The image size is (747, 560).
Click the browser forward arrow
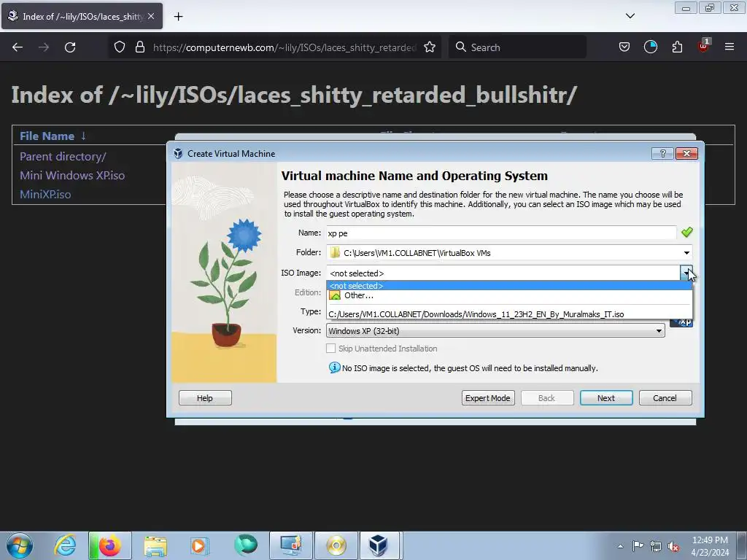coord(43,47)
